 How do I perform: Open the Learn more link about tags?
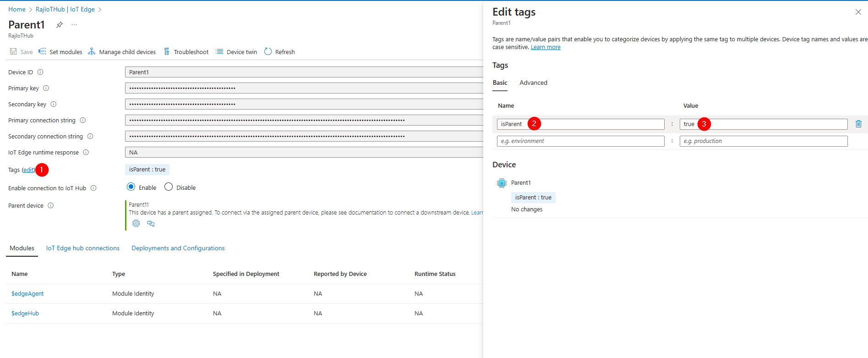click(x=546, y=47)
